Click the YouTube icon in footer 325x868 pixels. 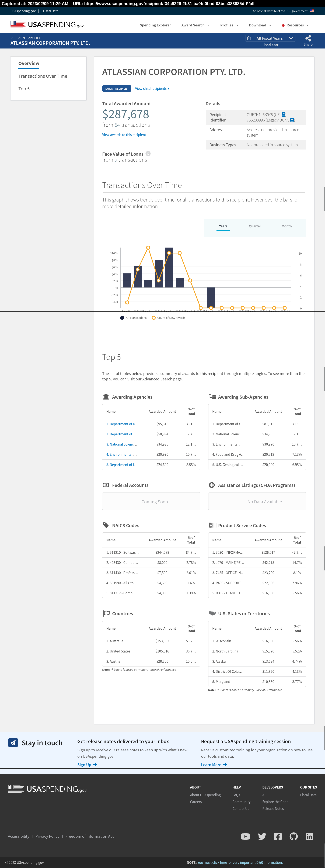245,836
